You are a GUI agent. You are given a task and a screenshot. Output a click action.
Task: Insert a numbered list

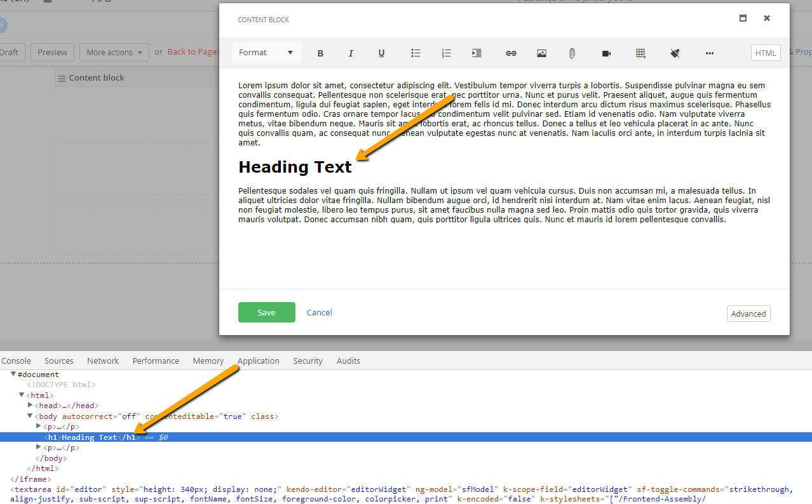[x=446, y=53]
